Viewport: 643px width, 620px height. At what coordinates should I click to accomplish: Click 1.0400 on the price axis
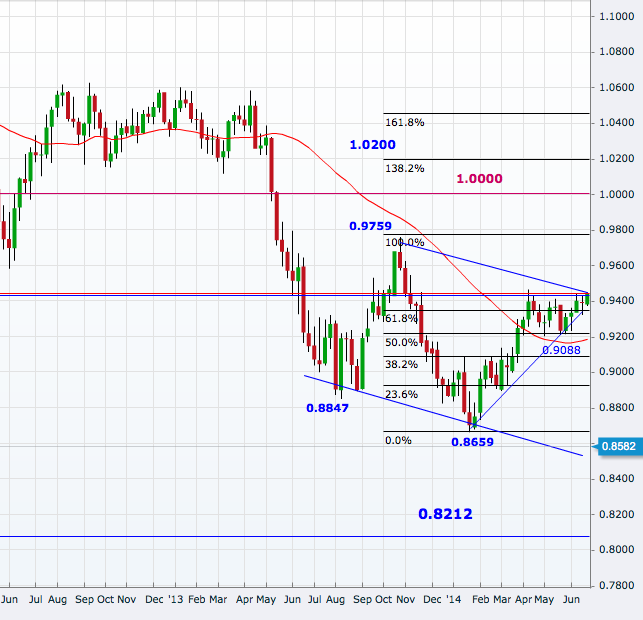(x=617, y=123)
